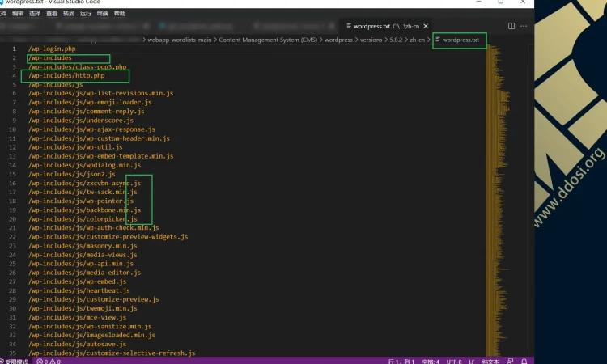Click line /wp-includes/js/underscore.js
Screen dimensions: 607x364
pyautogui.click(x=81, y=121)
